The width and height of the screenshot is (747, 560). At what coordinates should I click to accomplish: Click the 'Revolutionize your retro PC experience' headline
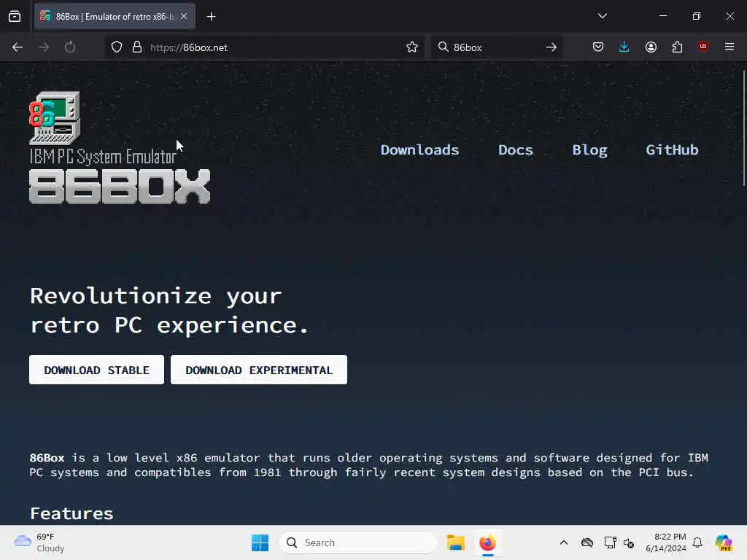(x=169, y=311)
